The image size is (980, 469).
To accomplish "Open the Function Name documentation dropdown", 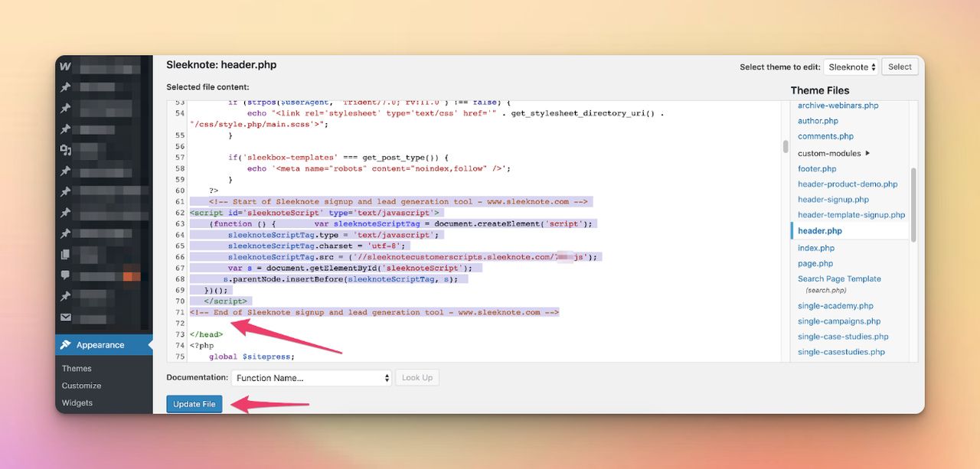I will click(312, 377).
